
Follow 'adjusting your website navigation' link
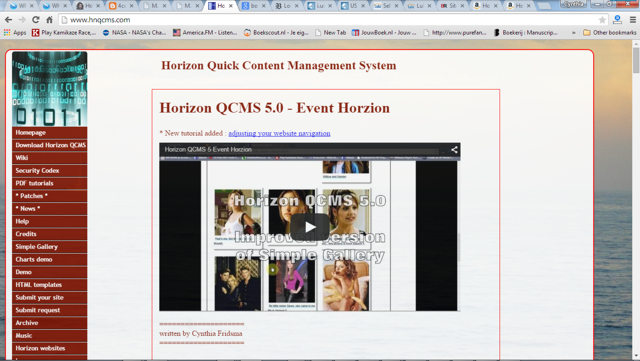coord(279,133)
